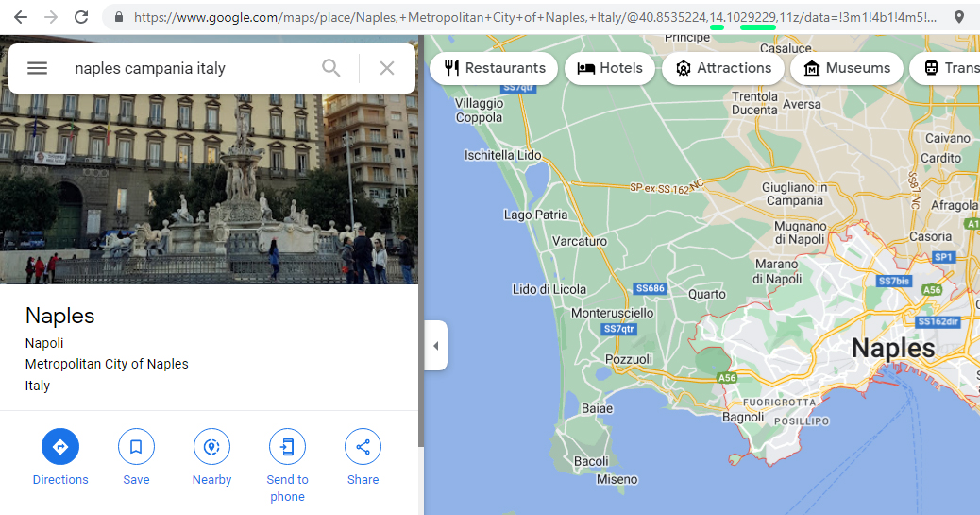Filter map by Hotels
The width and height of the screenshot is (980, 515).
point(609,68)
